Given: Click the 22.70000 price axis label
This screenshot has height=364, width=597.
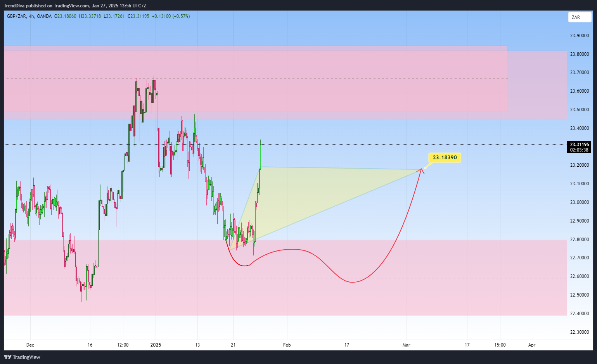Looking at the screenshot, I should tap(579, 258).
